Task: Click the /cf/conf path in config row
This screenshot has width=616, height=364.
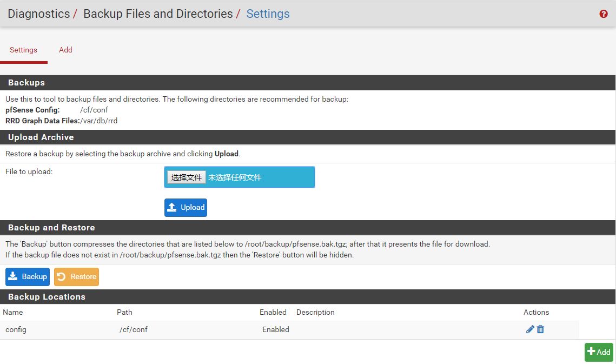Action: tap(133, 329)
